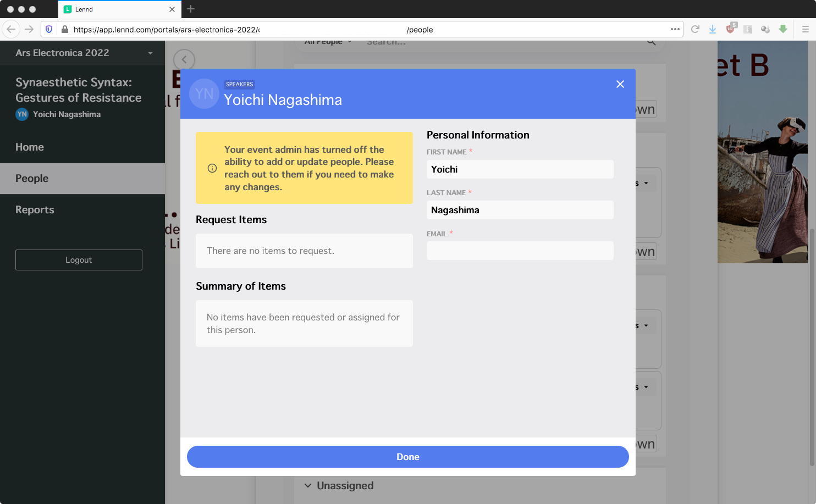
Task: Click the Logout button
Action: pyautogui.click(x=79, y=260)
